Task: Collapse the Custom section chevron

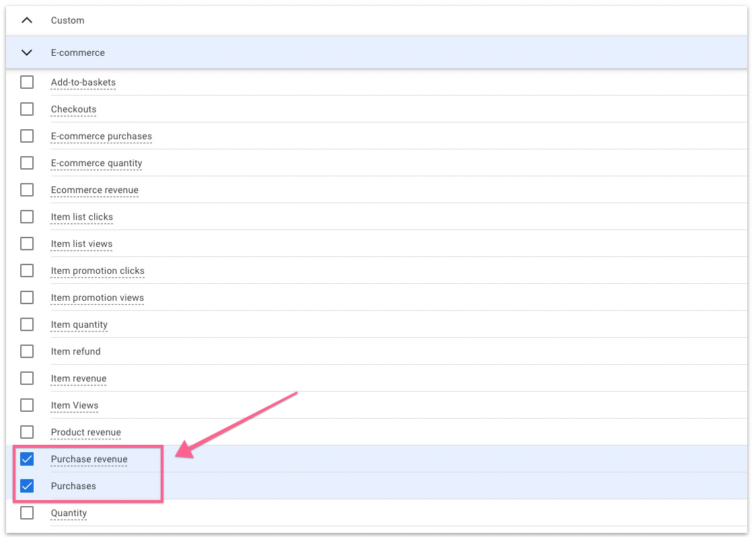Action: pos(27,20)
